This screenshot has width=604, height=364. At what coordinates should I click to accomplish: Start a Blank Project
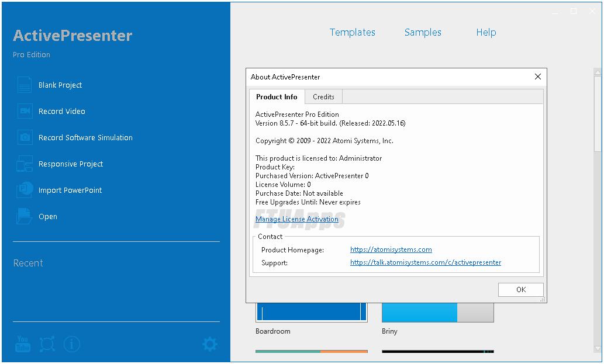(x=60, y=85)
